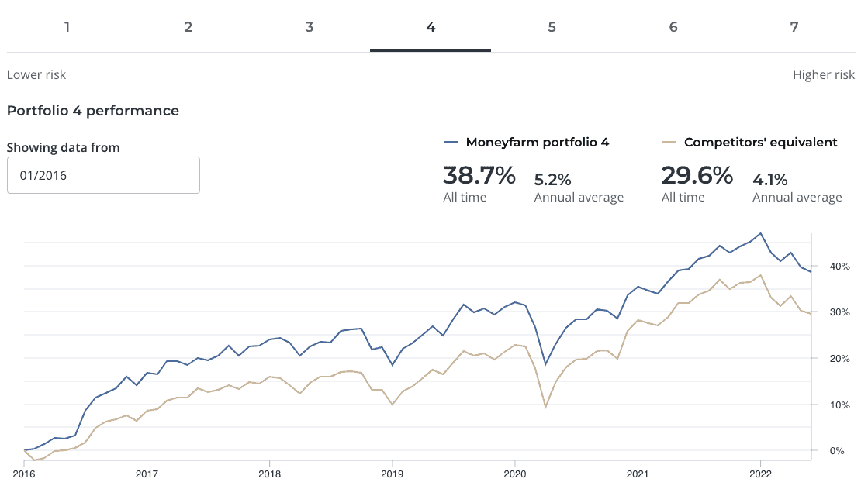Select the active portfolio tab 4
868x496 pixels.
[431, 26]
